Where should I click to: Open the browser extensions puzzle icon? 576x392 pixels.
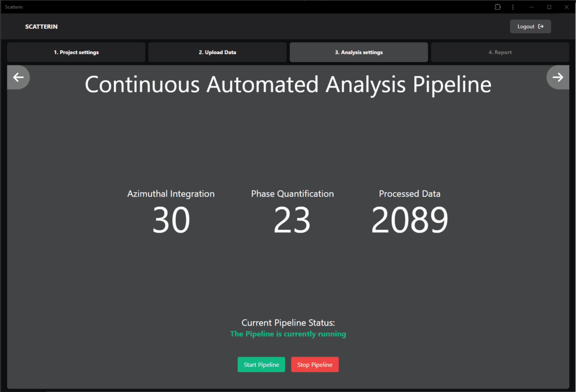click(x=498, y=7)
